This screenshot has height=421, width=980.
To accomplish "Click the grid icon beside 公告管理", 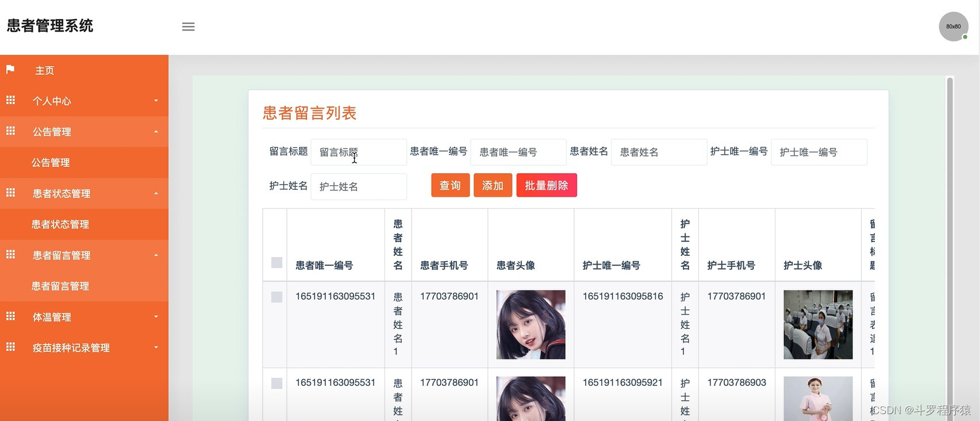I will click(10, 131).
